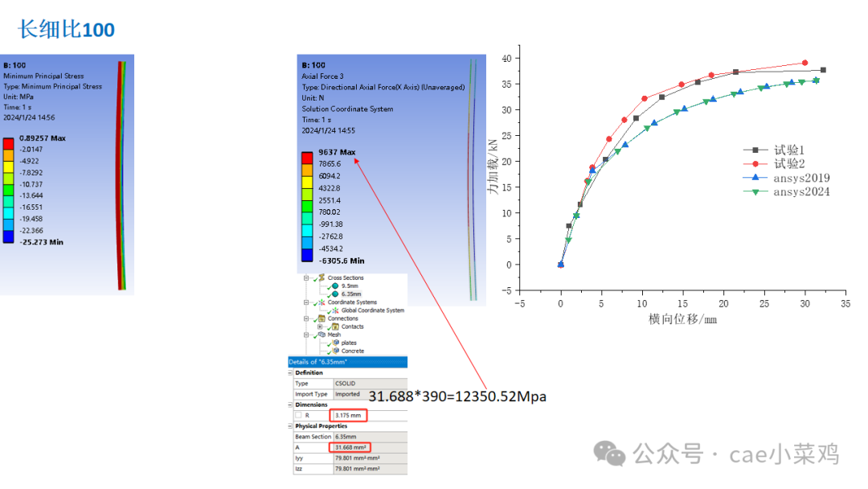The width and height of the screenshot is (868, 489).
Task: Click the ansys2019 chart legend entry
Action: [786, 178]
